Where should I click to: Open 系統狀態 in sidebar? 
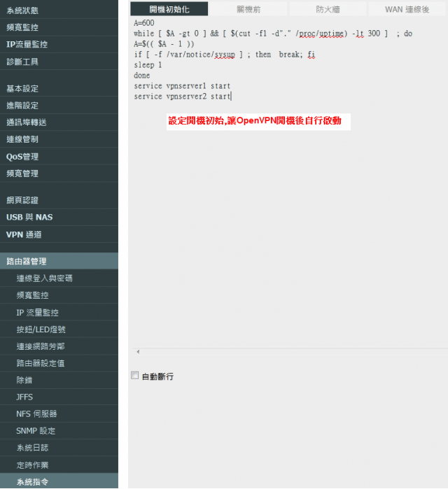pyautogui.click(x=59, y=10)
